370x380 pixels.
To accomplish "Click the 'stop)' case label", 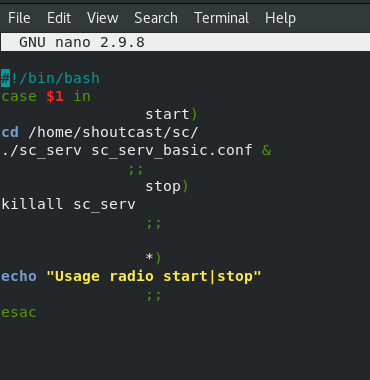I will point(167,186).
